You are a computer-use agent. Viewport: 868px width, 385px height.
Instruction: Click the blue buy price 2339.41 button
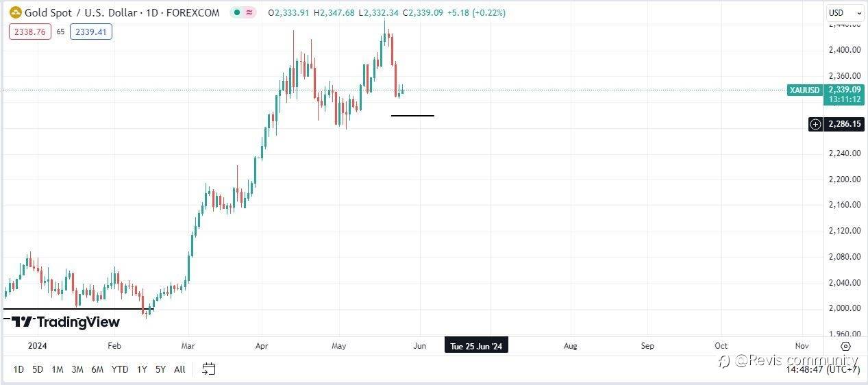tap(90, 31)
